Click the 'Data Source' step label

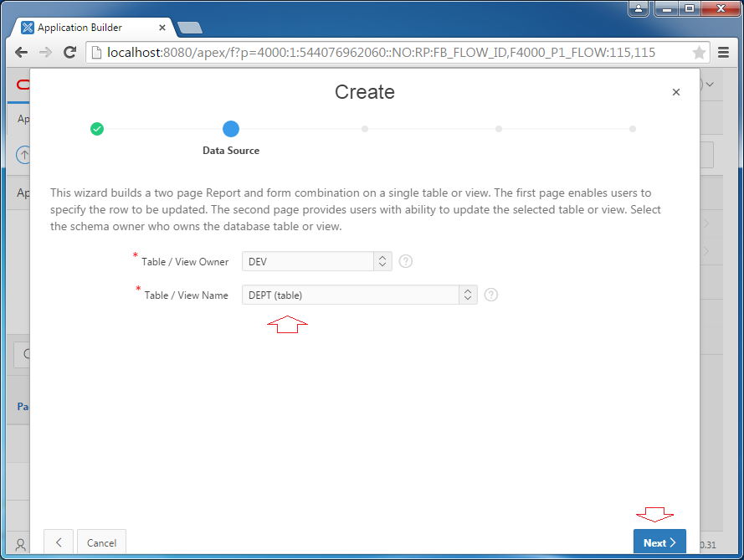point(231,151)
